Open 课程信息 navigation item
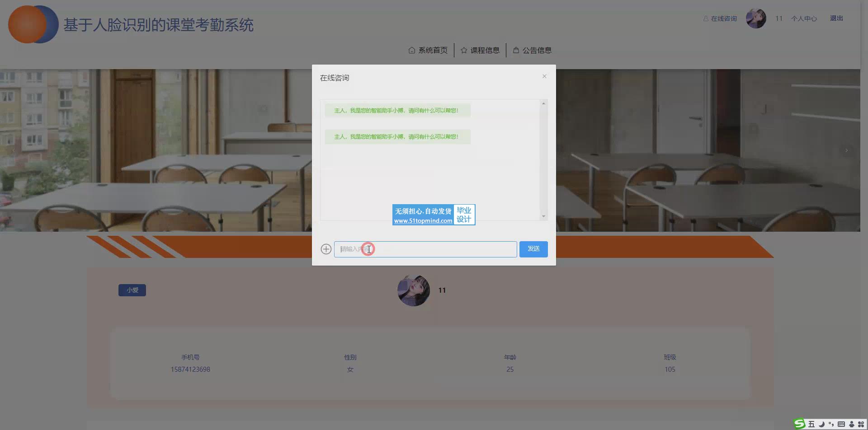Screen dimensions: 868x430 click(x=480, y=50)
